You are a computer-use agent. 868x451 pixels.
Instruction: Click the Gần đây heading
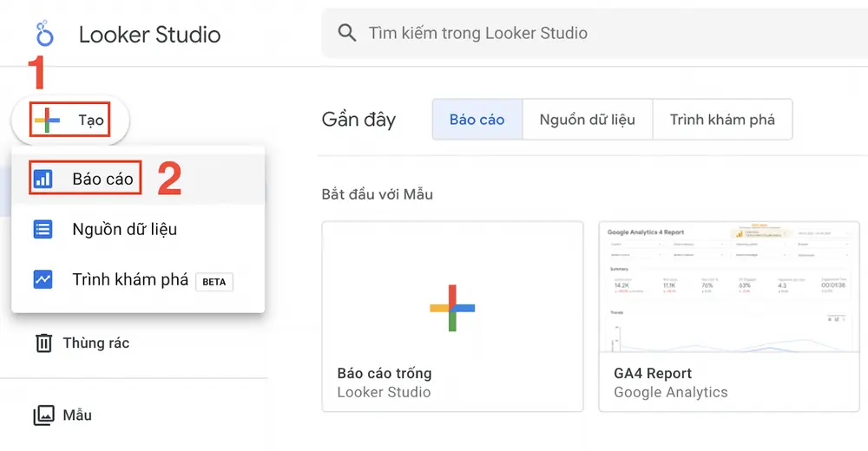coord(358,120)
